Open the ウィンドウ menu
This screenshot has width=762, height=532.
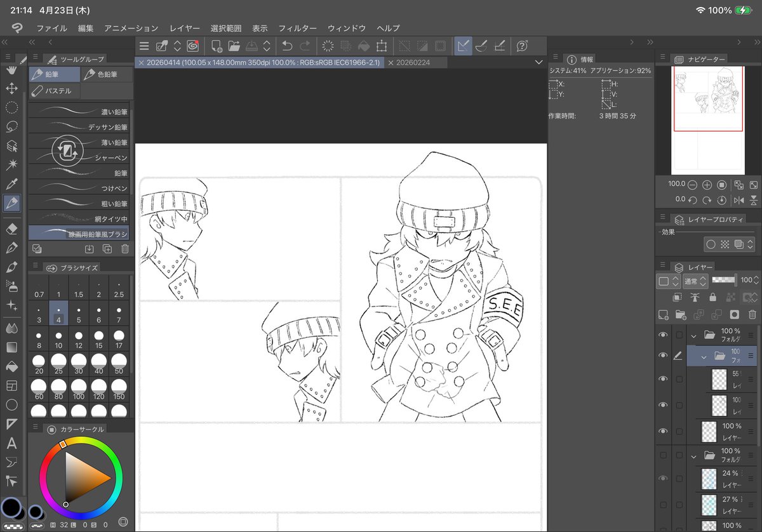tap(347, 29)
